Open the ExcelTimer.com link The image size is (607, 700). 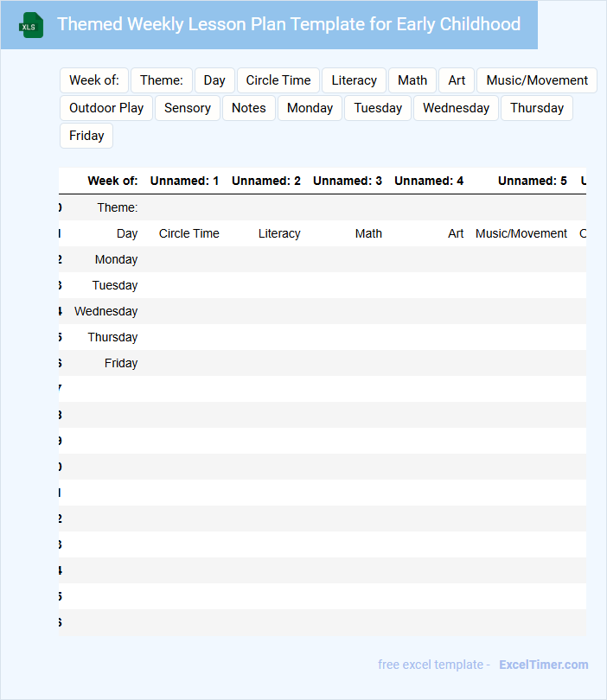pos(544,665)
